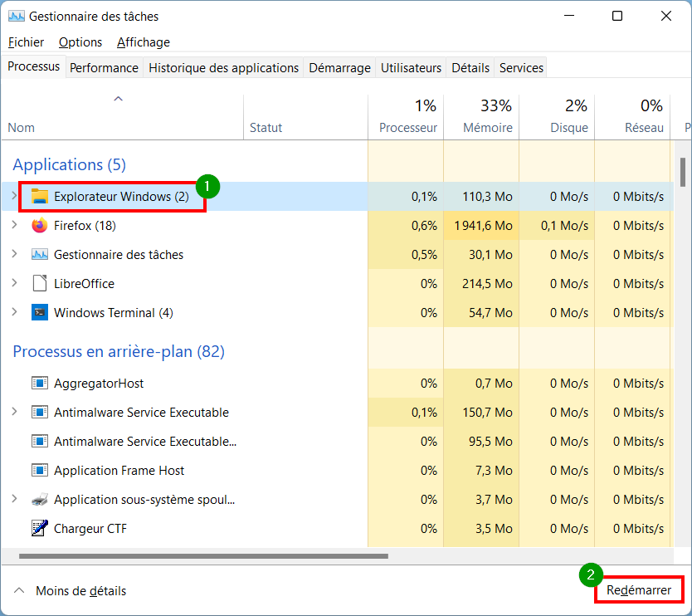
Task: Open the Fichier menu
Action: pyautogui.click(x=26, y=42)
